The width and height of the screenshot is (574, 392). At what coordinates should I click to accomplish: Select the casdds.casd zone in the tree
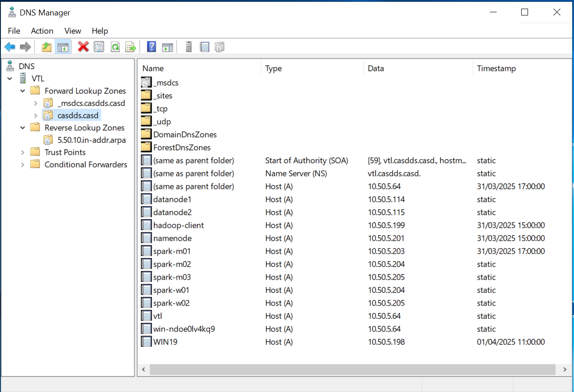coord(77,115)
